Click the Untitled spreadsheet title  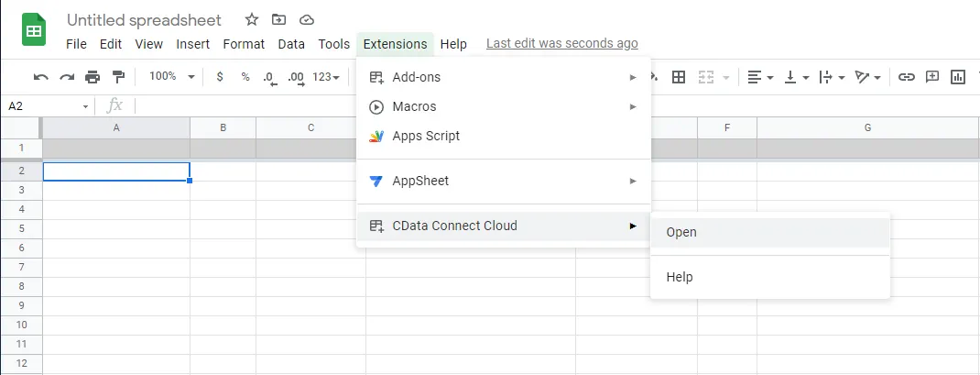coord(144,19)
